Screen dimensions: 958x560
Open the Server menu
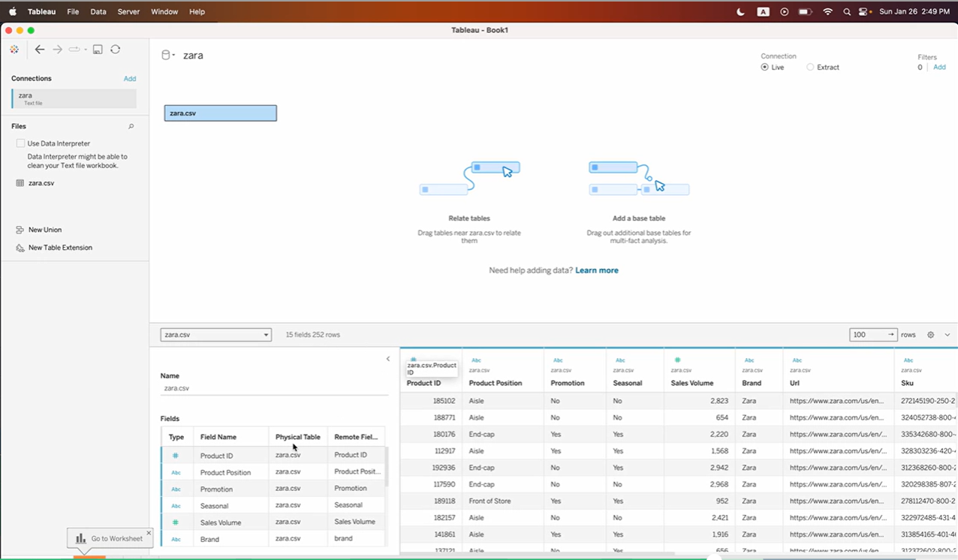click(128, 12)
